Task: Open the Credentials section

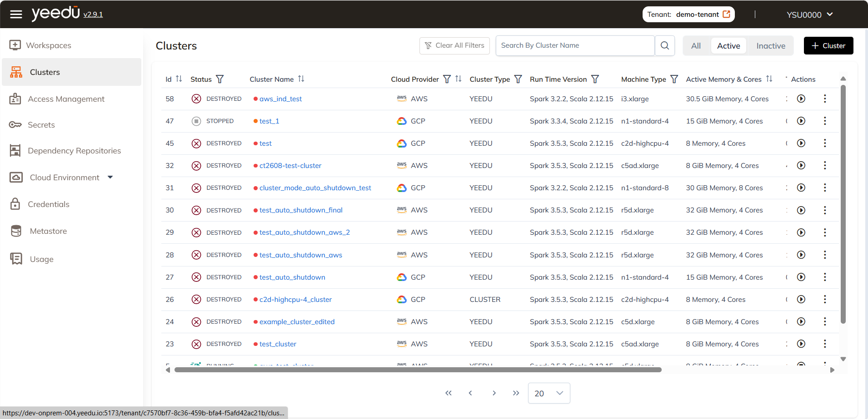Action: tap(49, 204)
